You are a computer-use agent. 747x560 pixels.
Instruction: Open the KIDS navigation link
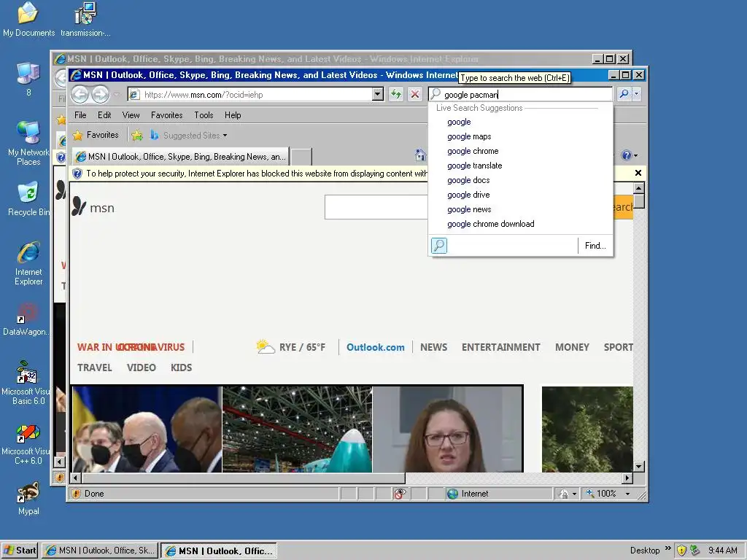coord(182,367)
